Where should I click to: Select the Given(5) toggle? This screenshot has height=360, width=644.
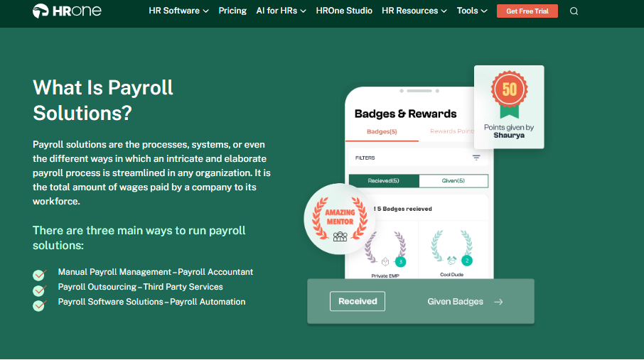point(454,180)
